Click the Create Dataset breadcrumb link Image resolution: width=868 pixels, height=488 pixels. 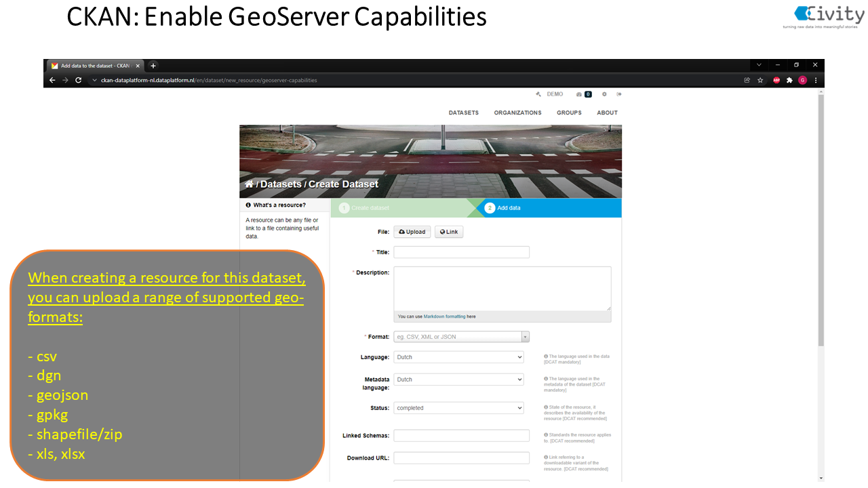pyautogui.click(x=343, y=184)
